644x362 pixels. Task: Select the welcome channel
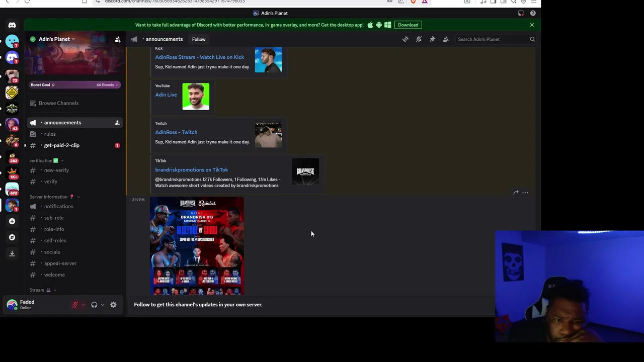click(x=74, y=275)
